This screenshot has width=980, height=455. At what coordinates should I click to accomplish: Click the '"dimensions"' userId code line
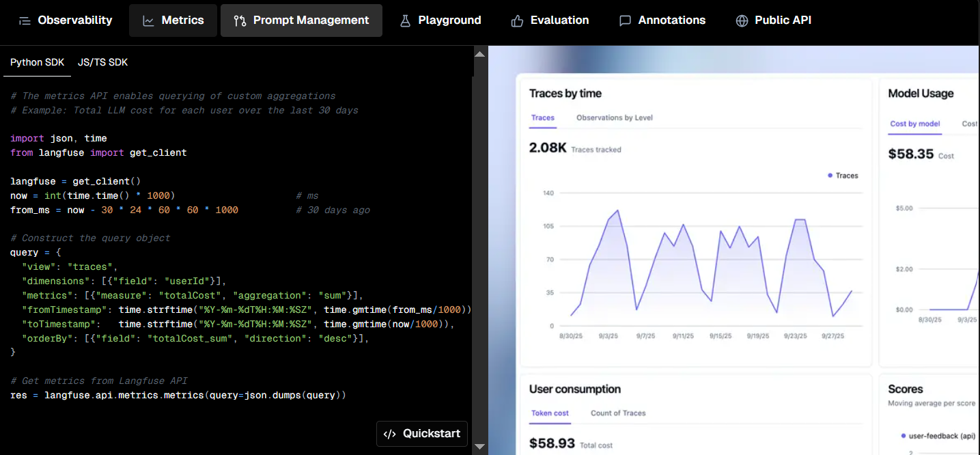tap(124, 281)
